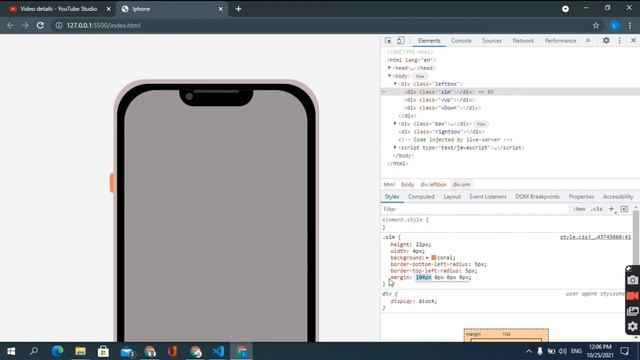
Task: Open the Event Listeners tab
Action: coord(488,197)
